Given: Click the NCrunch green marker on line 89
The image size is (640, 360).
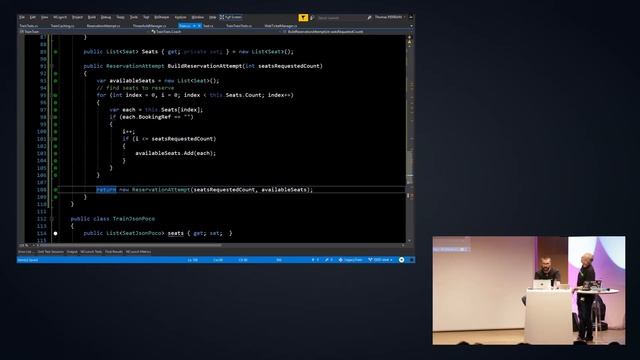Looking at the screenshot, I should (x=56, y=52).
